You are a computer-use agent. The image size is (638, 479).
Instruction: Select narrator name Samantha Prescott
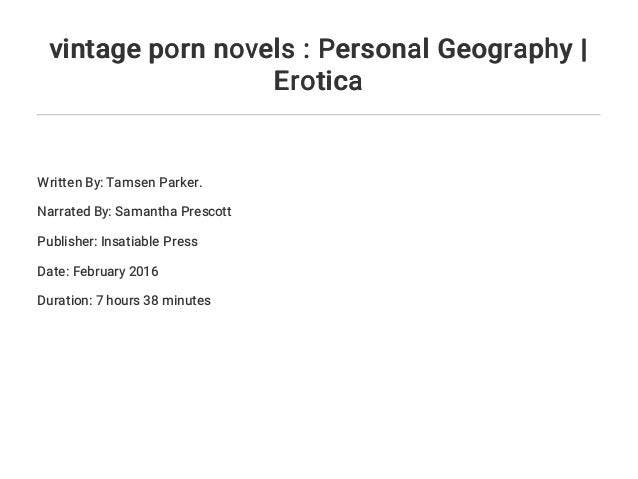(173, 212)
